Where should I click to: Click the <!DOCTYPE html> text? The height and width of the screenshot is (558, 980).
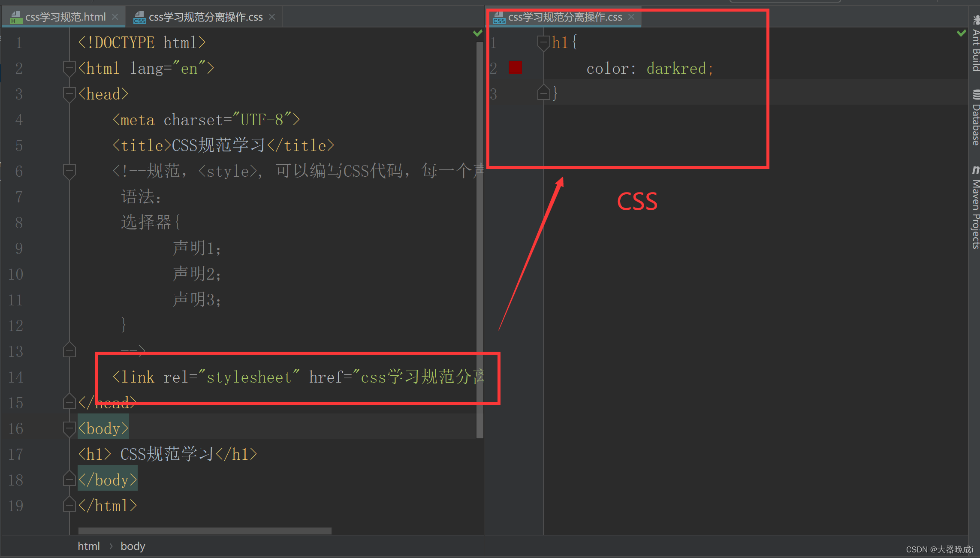click(x=142, y=43)
